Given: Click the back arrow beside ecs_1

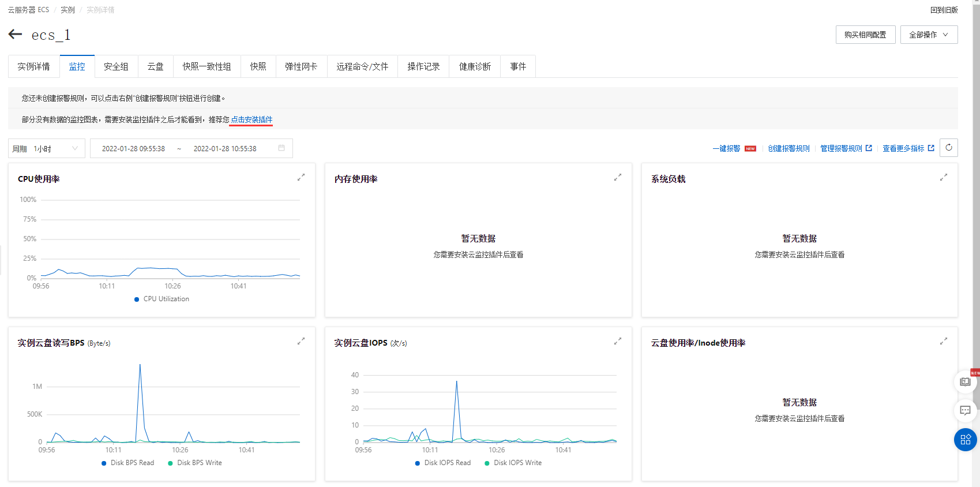Looking at the screenshot, I should (x=15, y=35).
